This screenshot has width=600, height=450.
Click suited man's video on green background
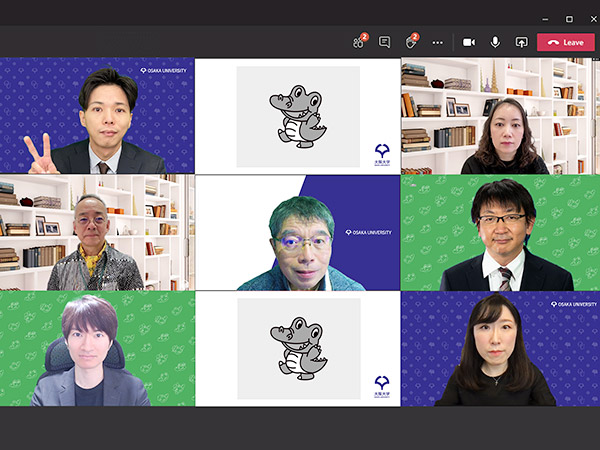pos(500,233)
